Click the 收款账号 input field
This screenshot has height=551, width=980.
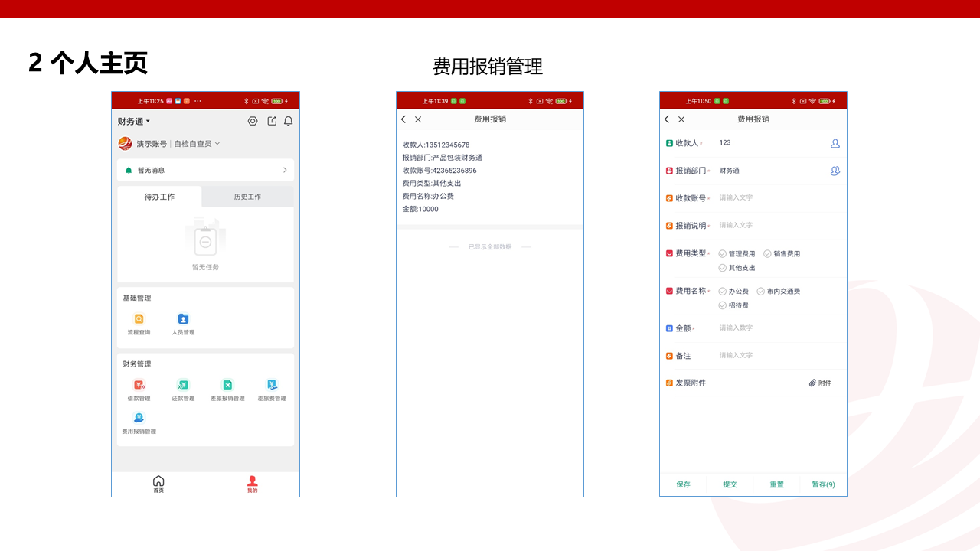[x=779, y=197]
